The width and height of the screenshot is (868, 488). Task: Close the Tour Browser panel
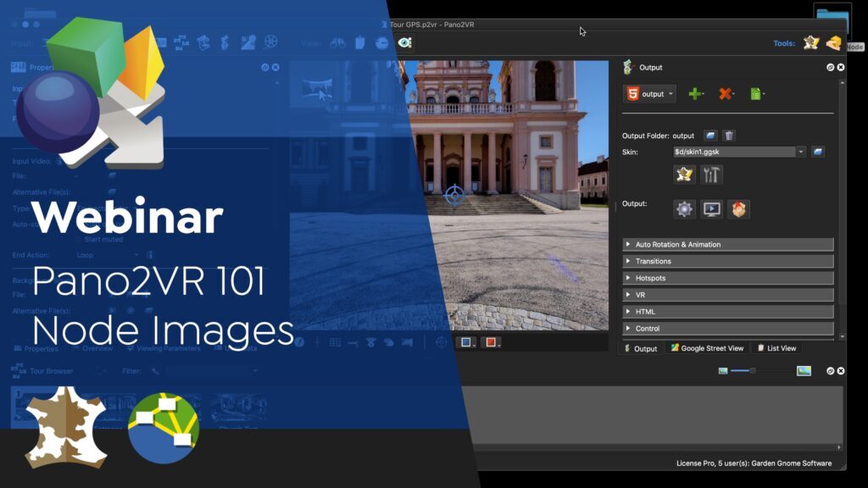point(841,371)
